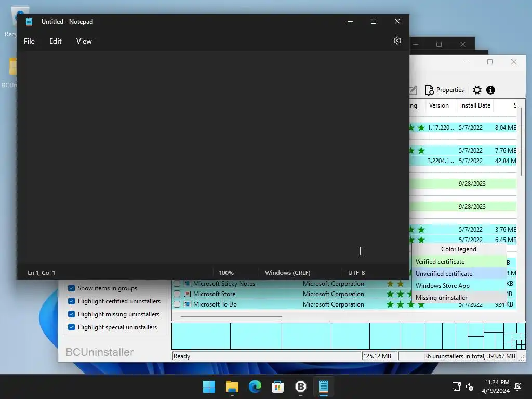This screenshot has height=399, width=532.
Task: Check the Microsoft To Do row checkbox
Action: click(177, 304)
